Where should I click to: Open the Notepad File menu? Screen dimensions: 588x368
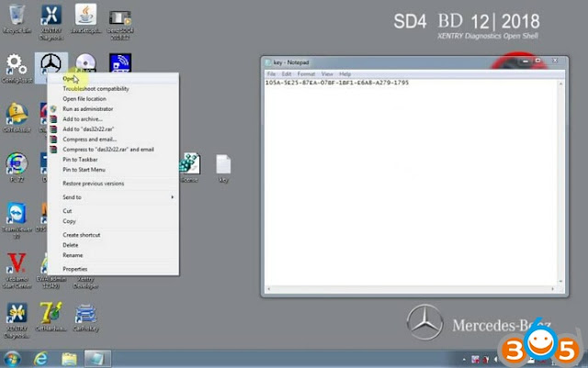click(272, 74)
